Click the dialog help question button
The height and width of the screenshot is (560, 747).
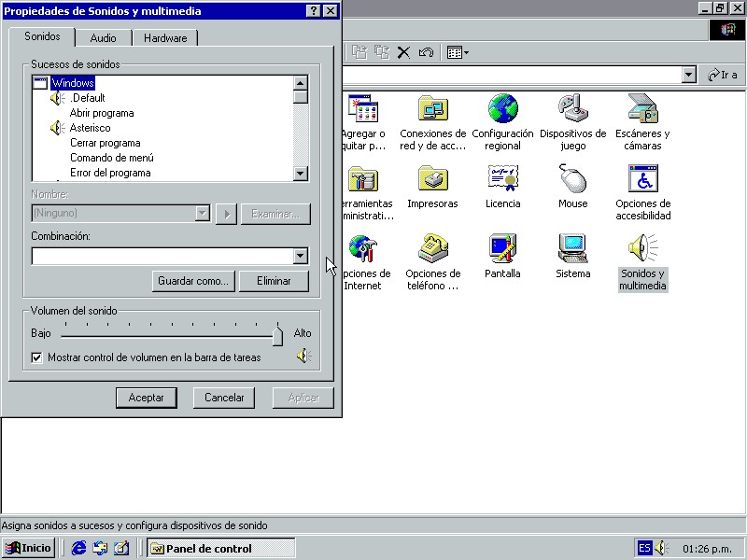click(313, 11)
